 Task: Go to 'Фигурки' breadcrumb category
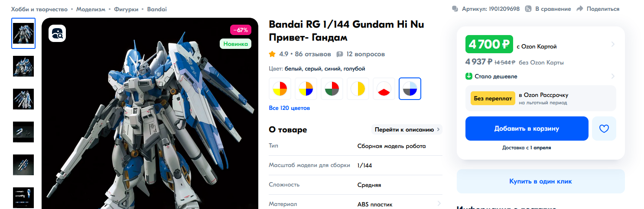126,9
